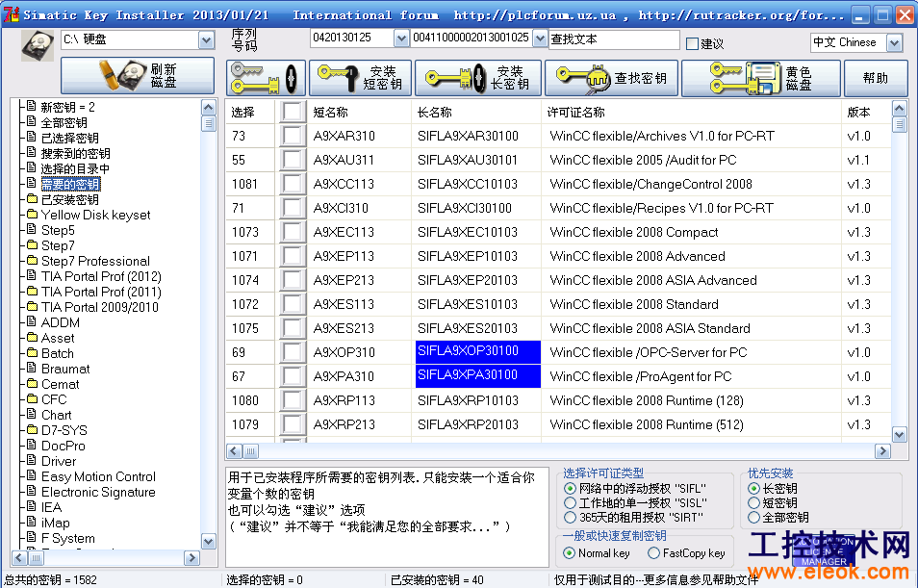Check the box for row A9XRP213
The image size is (918, 588).
292,424
